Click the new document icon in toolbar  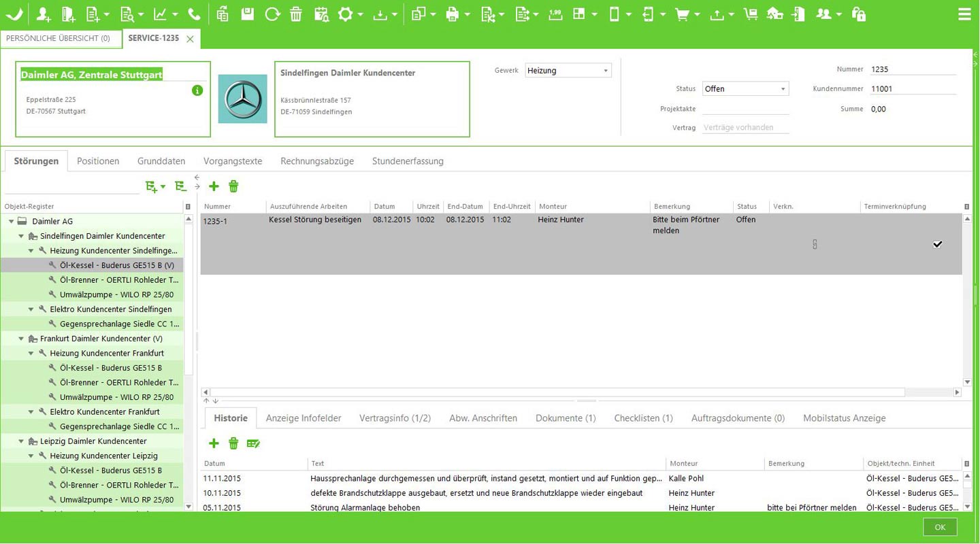point(93,14)
